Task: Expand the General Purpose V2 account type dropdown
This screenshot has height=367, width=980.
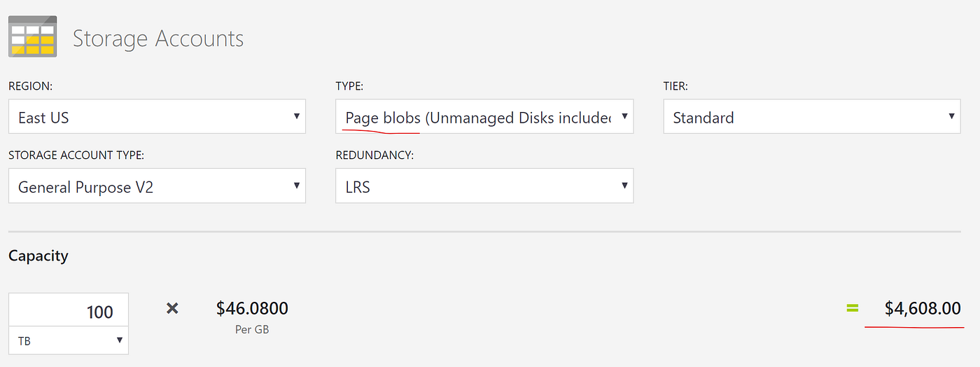Action: 157,186
